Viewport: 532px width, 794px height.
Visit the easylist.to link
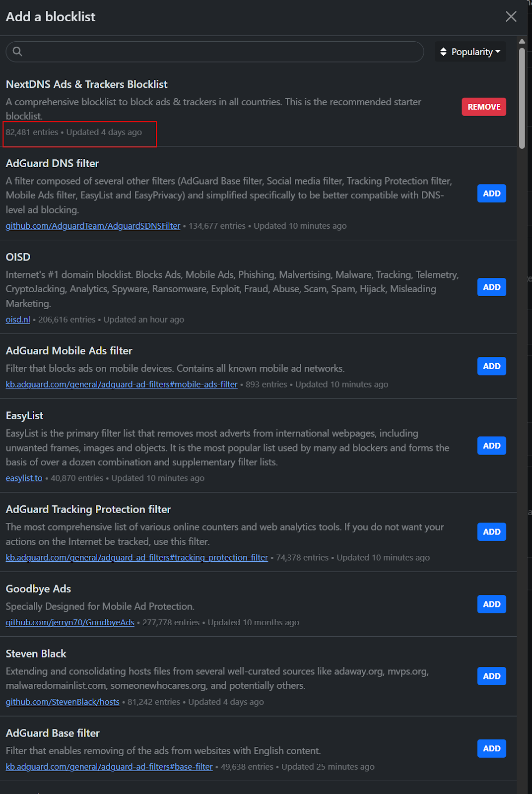[x=24, y=478]
